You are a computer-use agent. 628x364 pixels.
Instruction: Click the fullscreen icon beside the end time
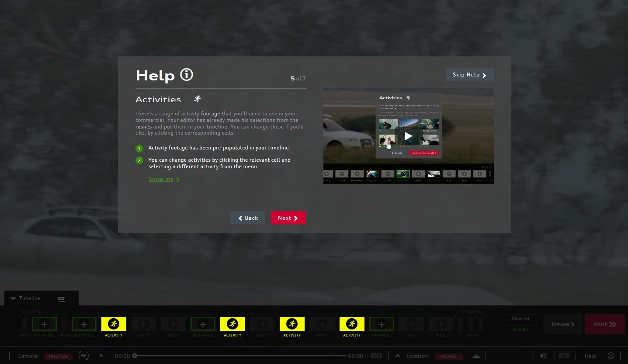tap(376, 356)
